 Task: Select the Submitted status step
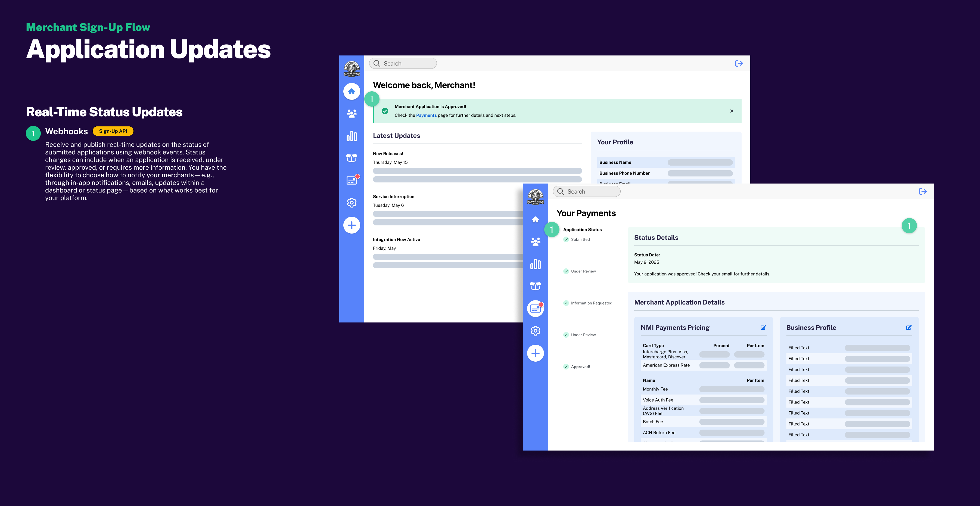coord(580,239)
